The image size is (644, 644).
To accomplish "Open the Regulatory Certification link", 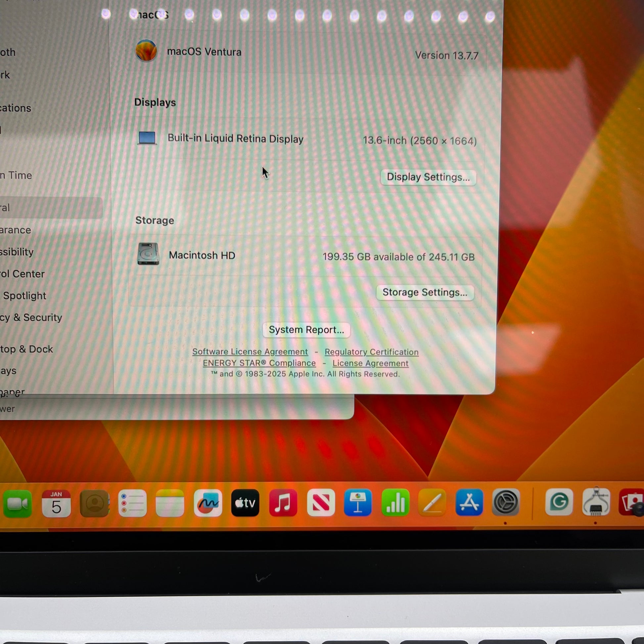I will tap(371, 352).
